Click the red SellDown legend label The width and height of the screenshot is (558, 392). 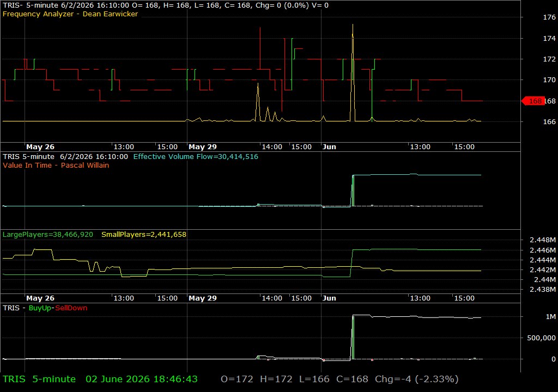[x=71, y=308]
